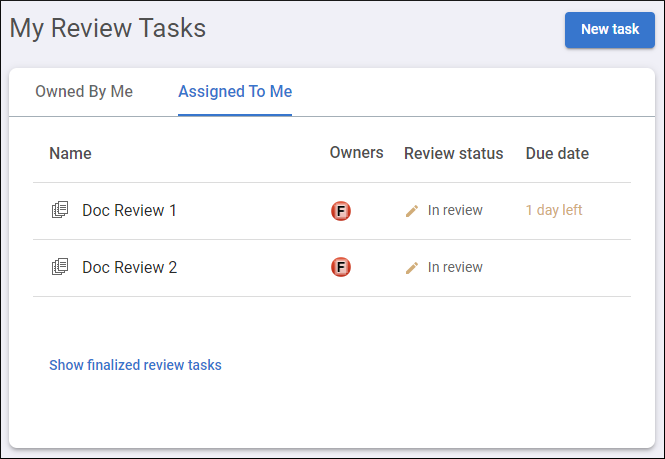Click the owner avatar F on Doc Review 2
The image size is (665, 459).
(341, 267)
